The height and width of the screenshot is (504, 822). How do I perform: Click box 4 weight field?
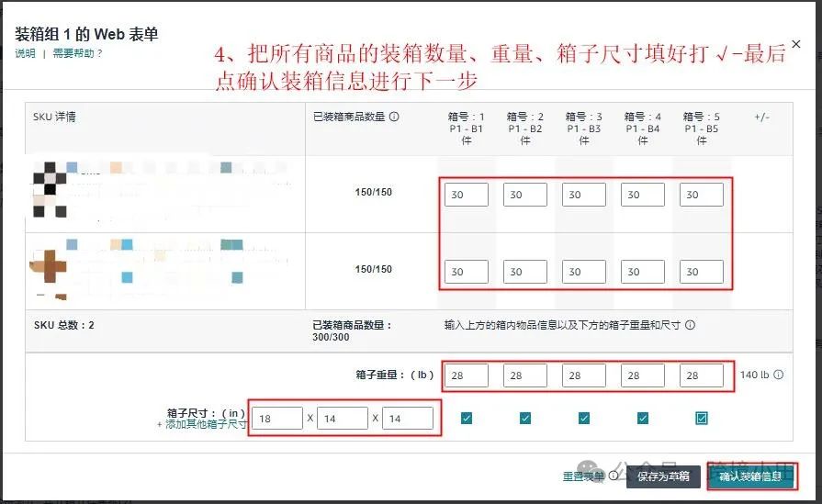click(x=643, y=375)
